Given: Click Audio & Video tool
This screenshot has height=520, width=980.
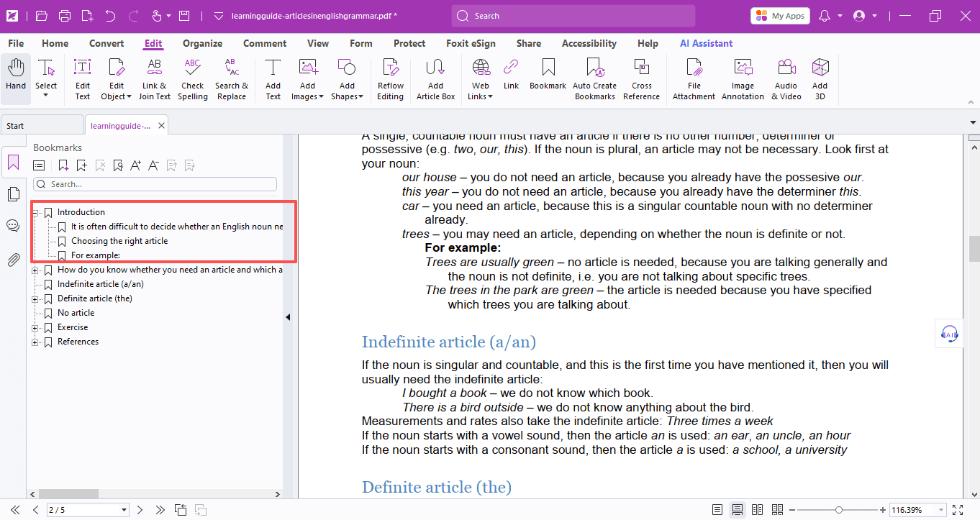Looking at the screenshot, I should pos(786,79).
